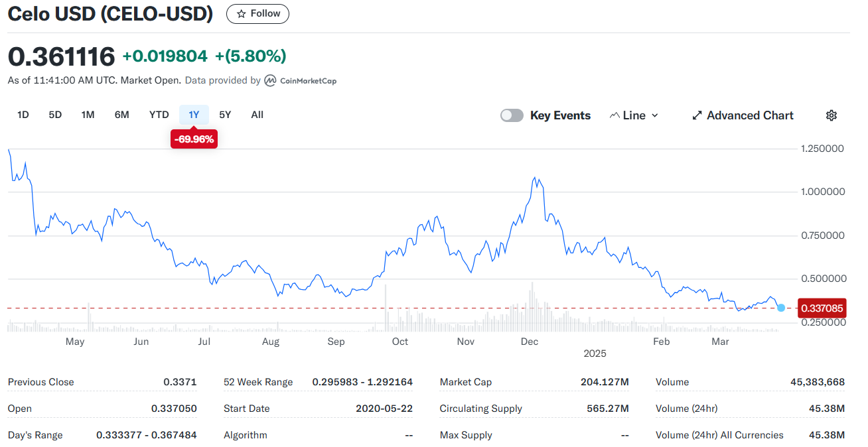Click the 0.337085 price label on chart
This screenshot has height=447, width=868.
pyautogui.click(x=822, y=308)
